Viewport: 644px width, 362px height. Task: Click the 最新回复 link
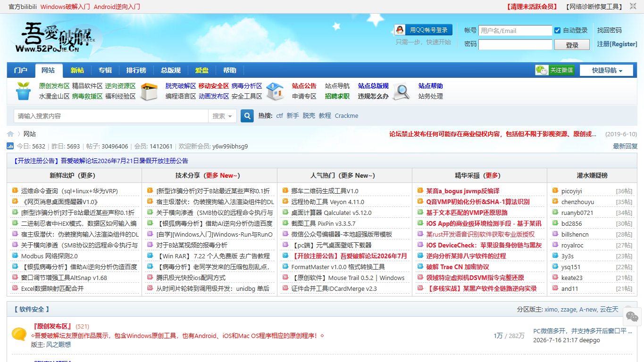pyautogui.click(x=625, y=146)
